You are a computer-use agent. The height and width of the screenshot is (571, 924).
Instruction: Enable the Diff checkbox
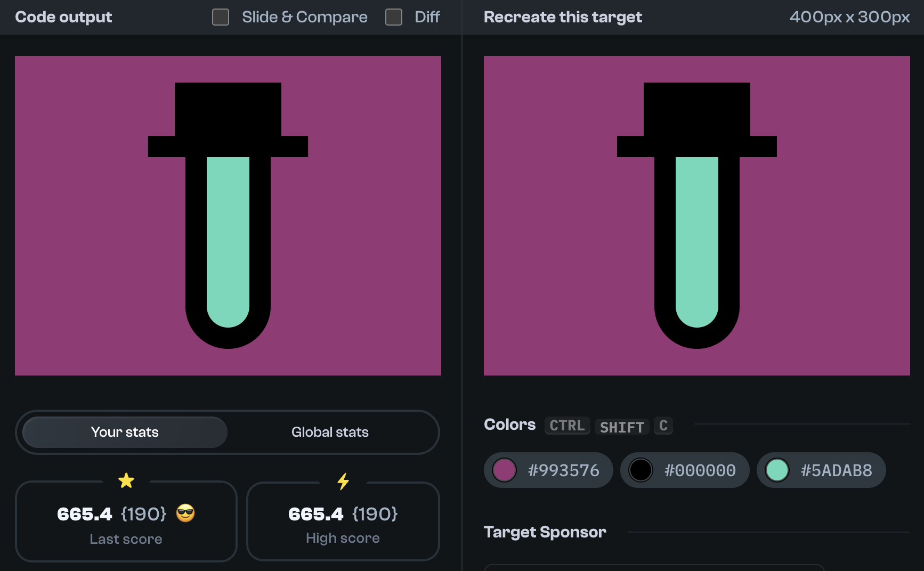click(394, 17)
